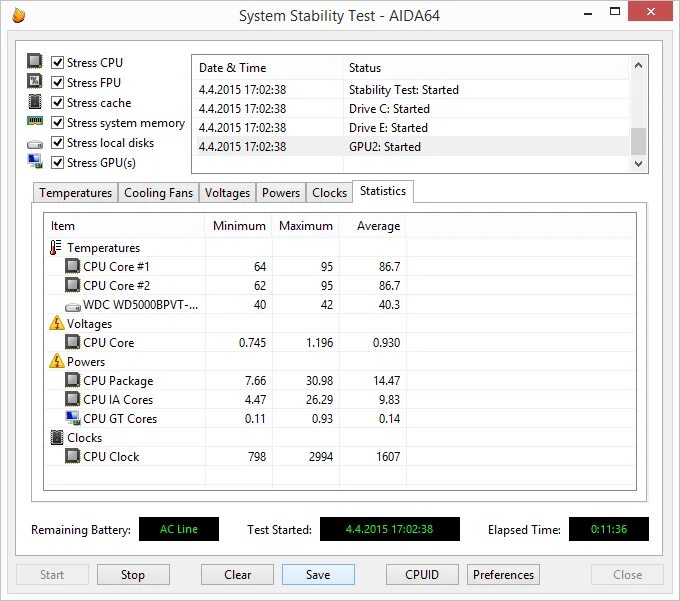Click the thermometer icon of Temperatures group
The image size is (680, 601).
coord(56,248)
